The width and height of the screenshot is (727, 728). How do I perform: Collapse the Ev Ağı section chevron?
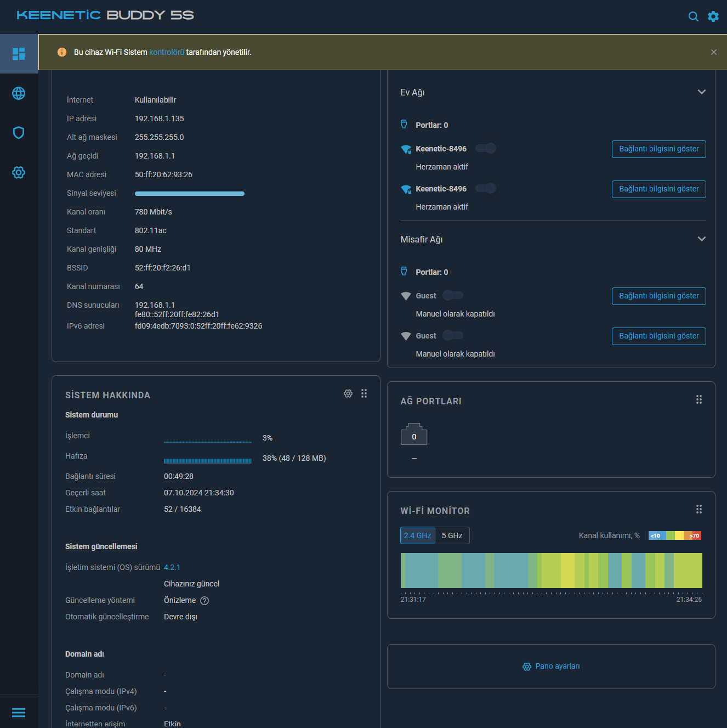pyautogui.click(x=701, y=92)
